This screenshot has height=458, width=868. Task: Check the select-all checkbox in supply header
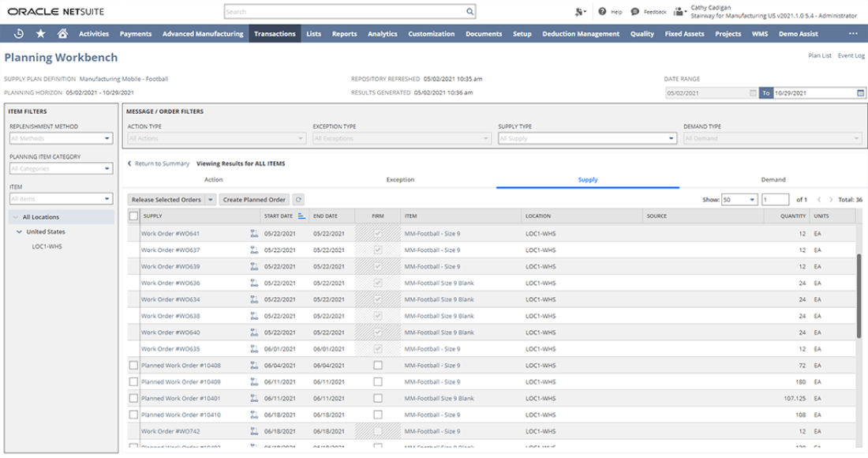tap(133, 216)
